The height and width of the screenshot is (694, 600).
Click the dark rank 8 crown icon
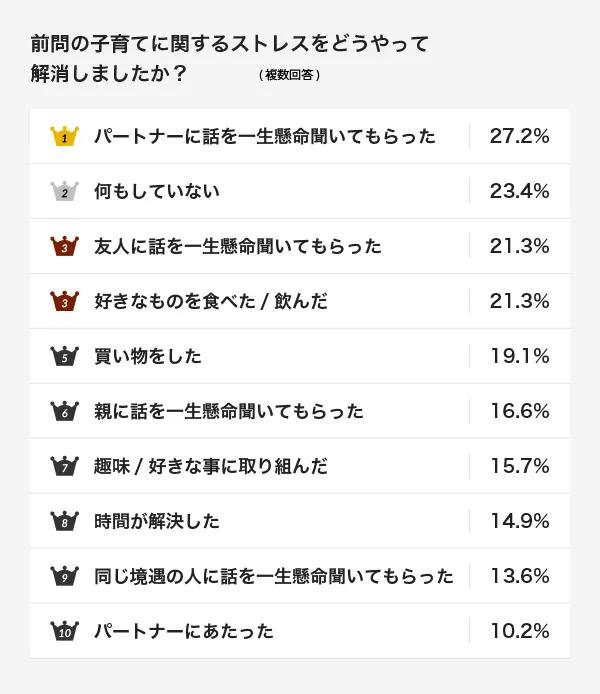pyautogui.click(x=65, y=521)
